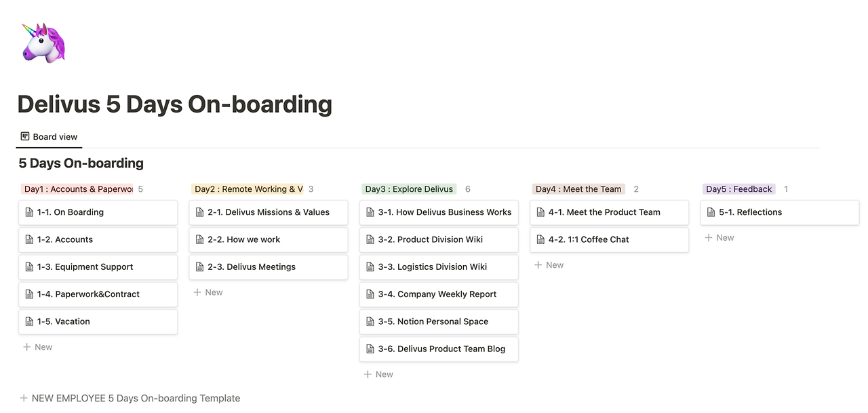868x413 pixels.
Task: Switch to the Board view tab
Action: [x=49, y=136]
